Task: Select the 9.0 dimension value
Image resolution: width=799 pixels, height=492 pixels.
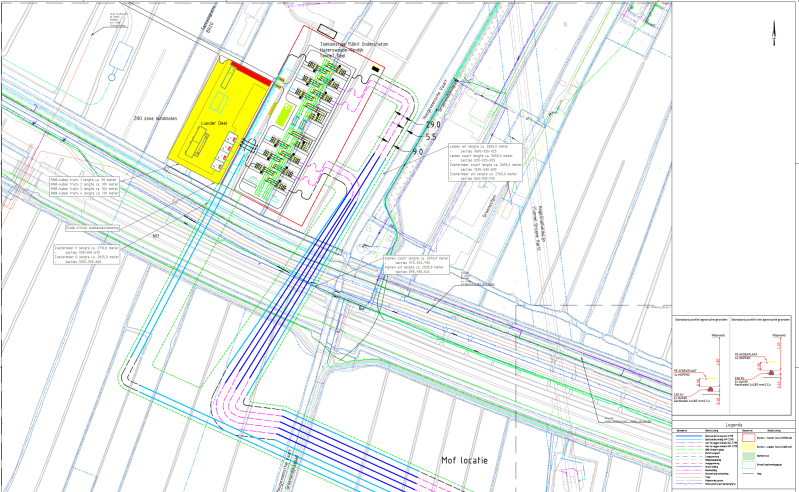Action: pos(418,152)
